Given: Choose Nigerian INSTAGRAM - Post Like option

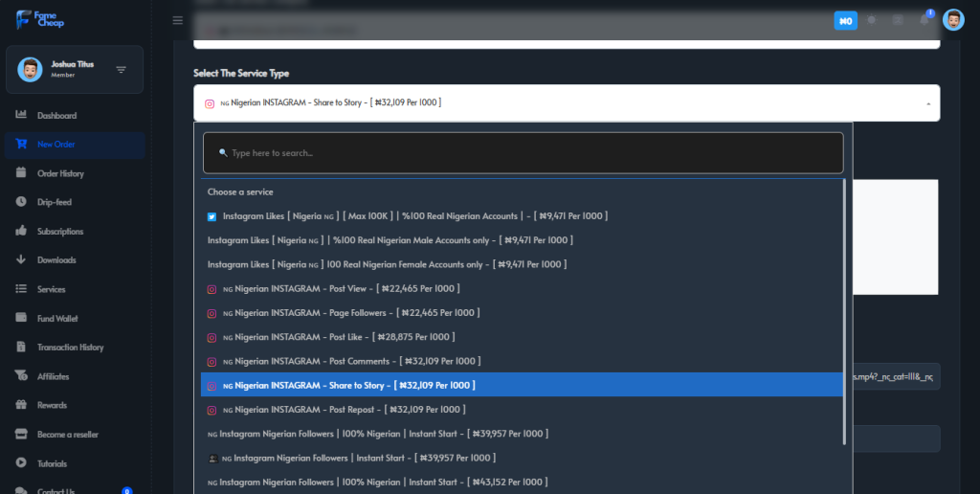Looking at the screenshot, I should pos(522,337).
